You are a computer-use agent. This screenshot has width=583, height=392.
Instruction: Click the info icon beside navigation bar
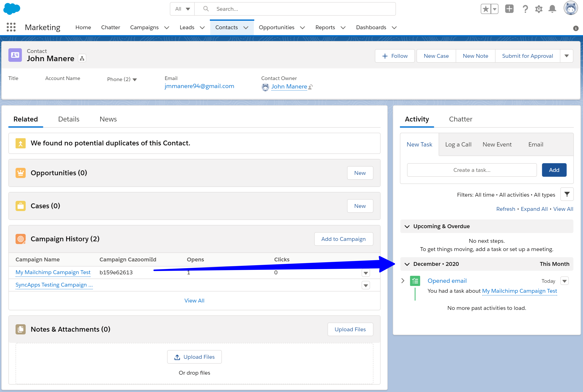[576, 28]
